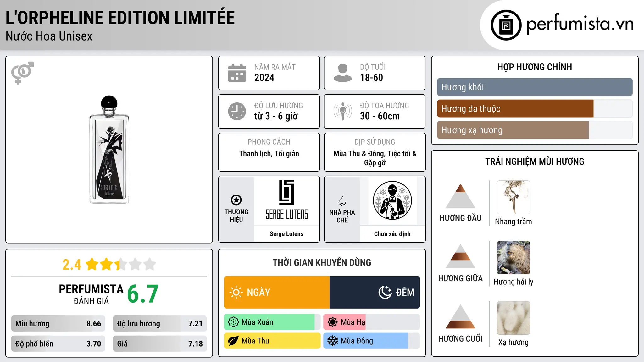Click the Trải nghiệm mùi hương heading

(x=535, y=162)
